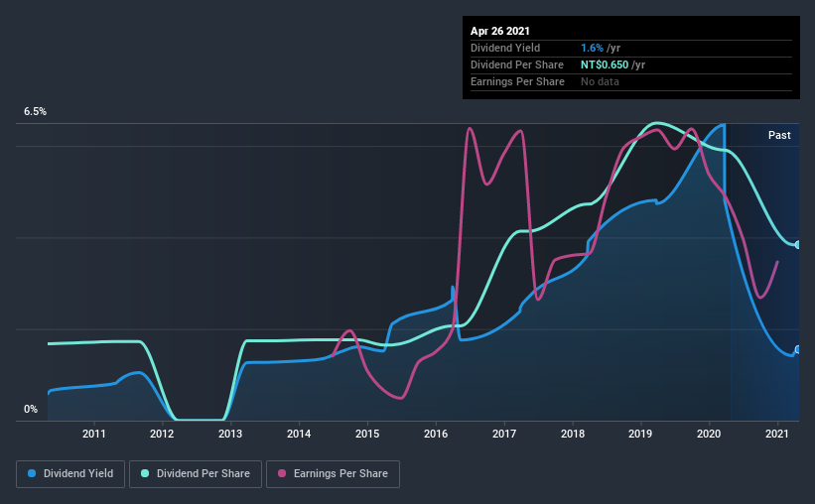Viewport: 815px width, 504px height.
Task: Click the Past region label
Action: 779,135
